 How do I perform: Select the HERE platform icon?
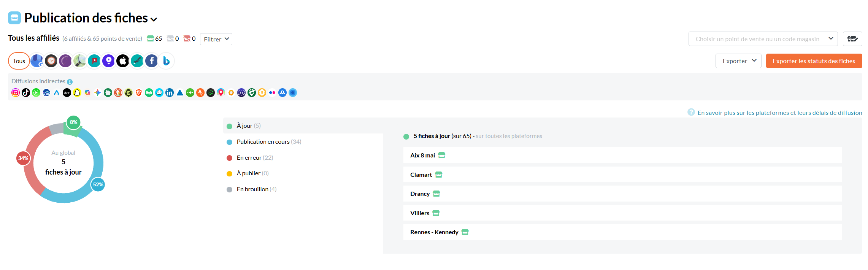[137, 61]
